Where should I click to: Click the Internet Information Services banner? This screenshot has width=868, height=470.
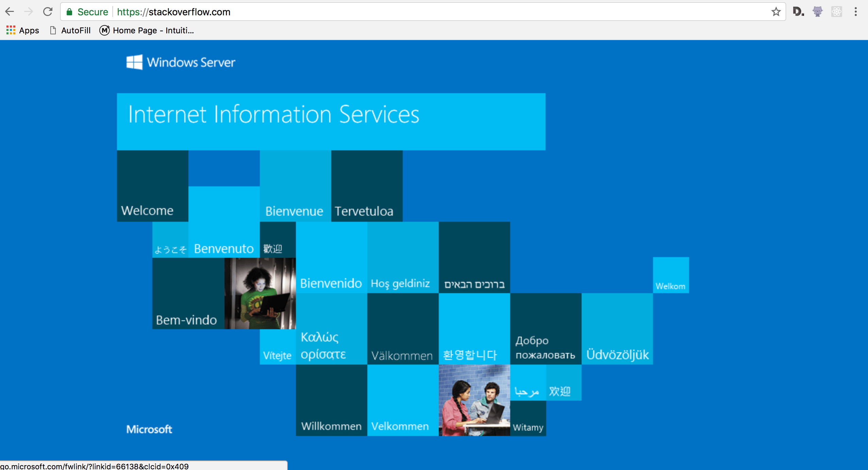click(x=331, y=121)
